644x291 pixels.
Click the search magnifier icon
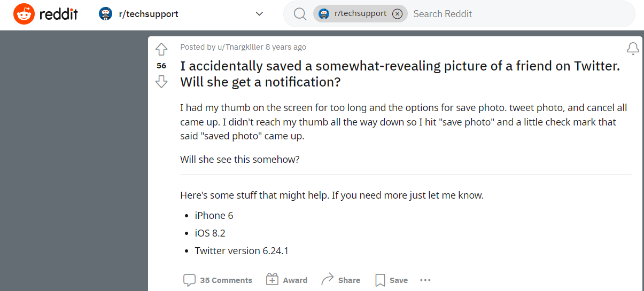point(300,14)
